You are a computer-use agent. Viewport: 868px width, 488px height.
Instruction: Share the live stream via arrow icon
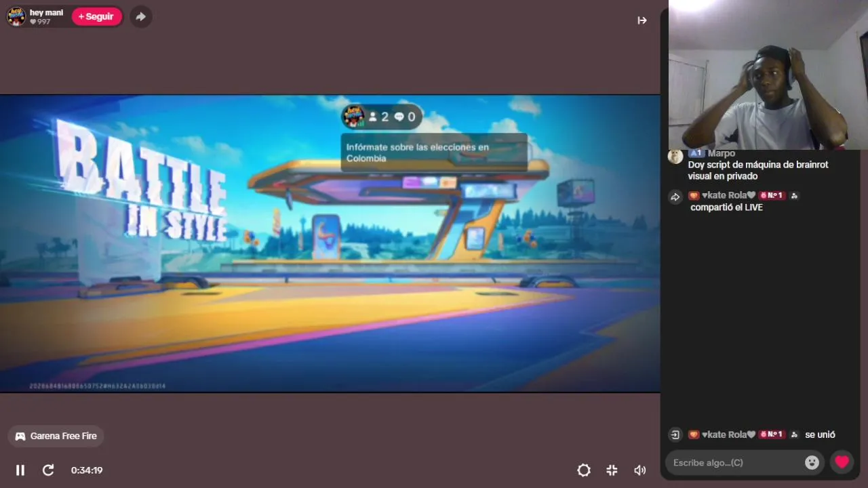140,16
